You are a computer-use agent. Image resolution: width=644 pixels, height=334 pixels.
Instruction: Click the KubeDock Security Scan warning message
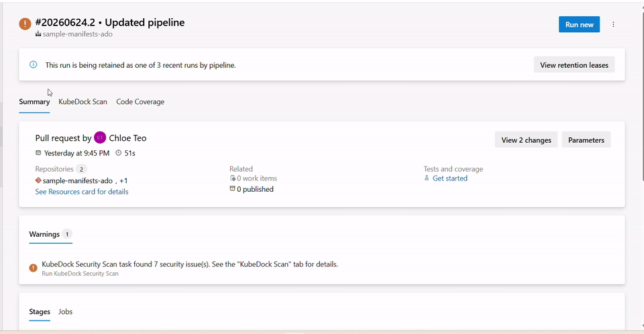point(190,264)
